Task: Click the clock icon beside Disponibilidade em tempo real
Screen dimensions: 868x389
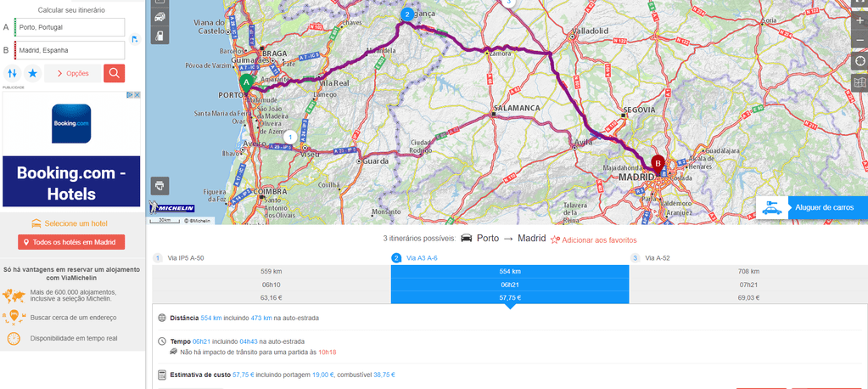Action: (x=14, y=338)
